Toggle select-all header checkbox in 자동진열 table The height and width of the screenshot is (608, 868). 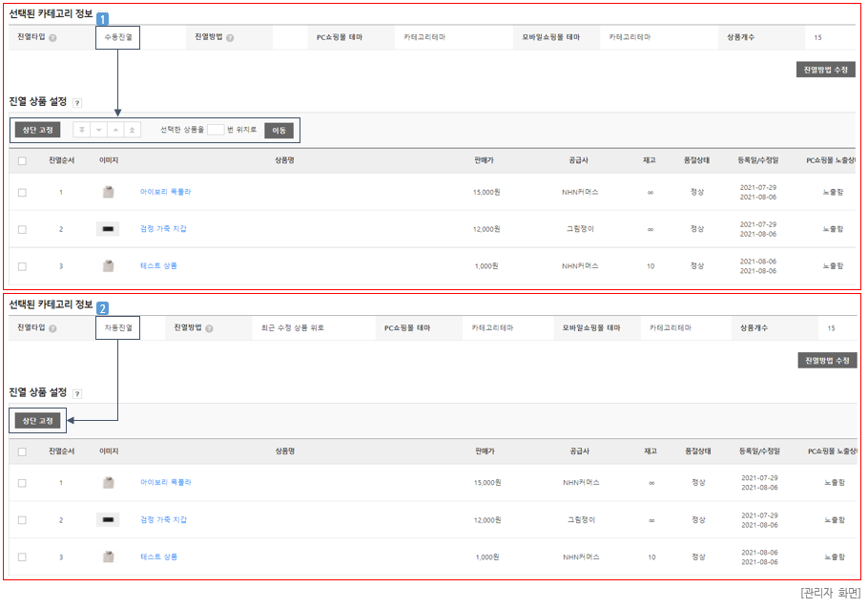(x=22, y=451)
